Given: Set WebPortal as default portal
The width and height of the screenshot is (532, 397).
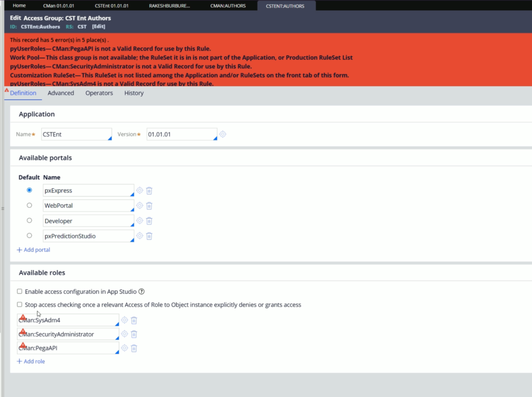Looking at the screenshot, I should [x=30, y=205].
